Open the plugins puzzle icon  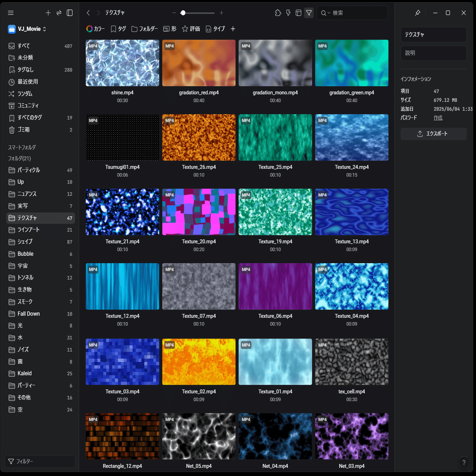click(x=278, y=13)
